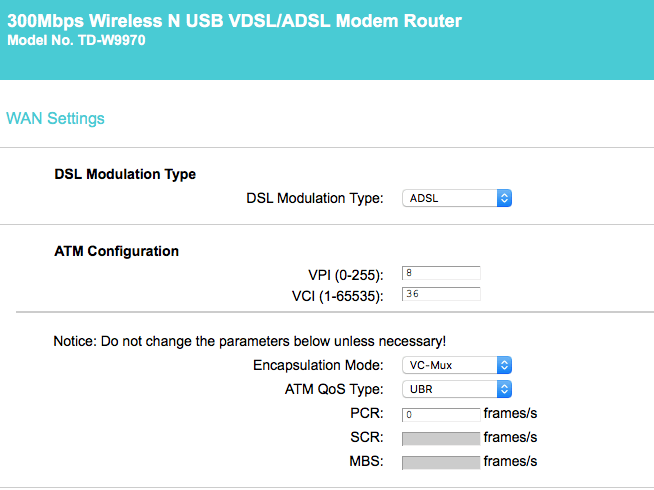Click the disabled MBS field
Image resolution: width=654 pixels, height=490 pixels.
pos(441,462)
